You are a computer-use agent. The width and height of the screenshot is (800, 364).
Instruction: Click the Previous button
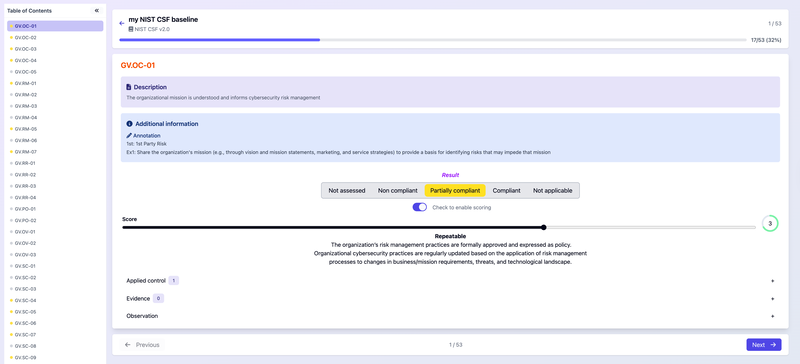(x=142, y=345)
